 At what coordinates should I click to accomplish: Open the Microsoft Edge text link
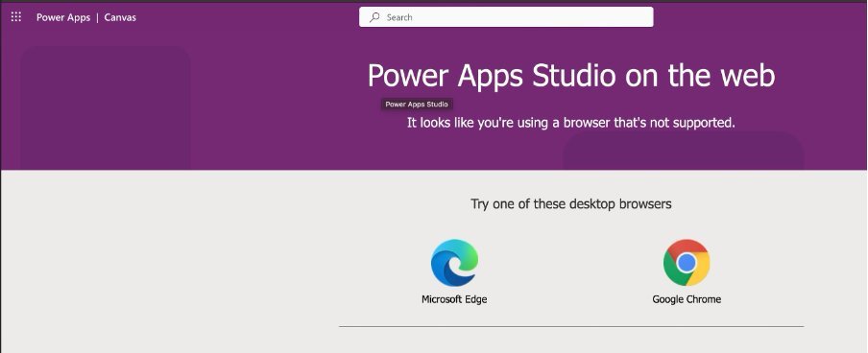pyautogui.click(x=454, y=299)
